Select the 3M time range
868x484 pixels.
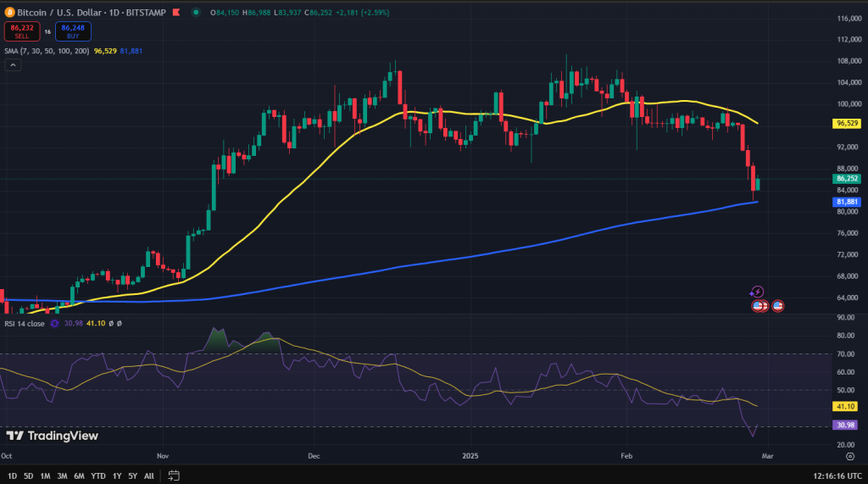click(62, 476)
